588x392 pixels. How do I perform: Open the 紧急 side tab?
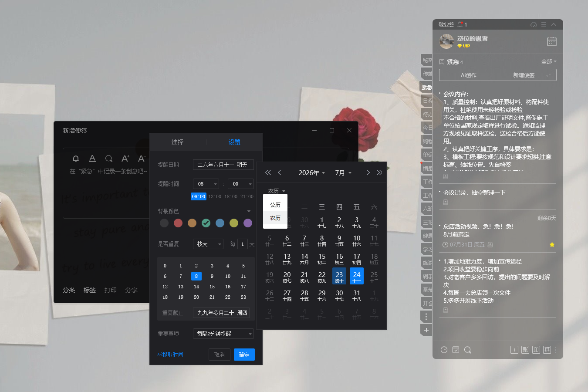(x=426, y=88)
